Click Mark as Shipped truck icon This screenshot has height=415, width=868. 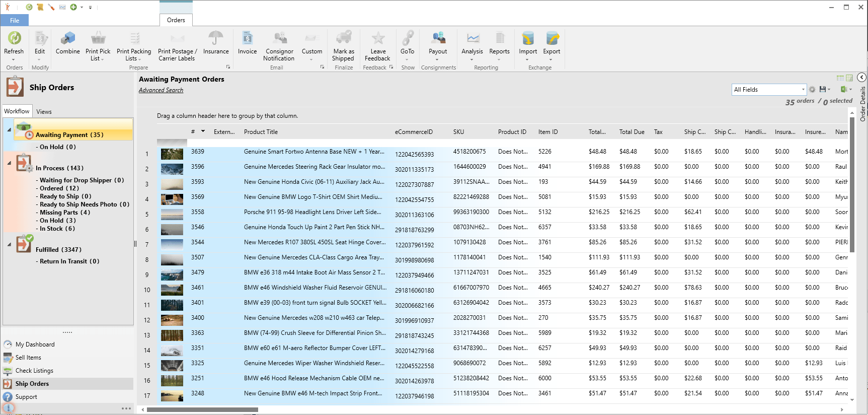click(x=344, y=38)
